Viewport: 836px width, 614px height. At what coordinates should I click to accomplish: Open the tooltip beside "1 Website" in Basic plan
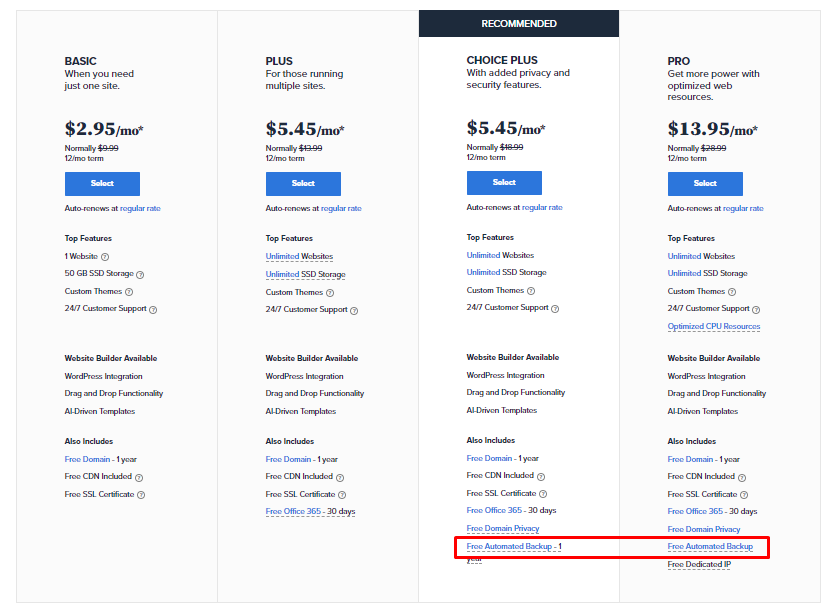(x=105, y=258)
